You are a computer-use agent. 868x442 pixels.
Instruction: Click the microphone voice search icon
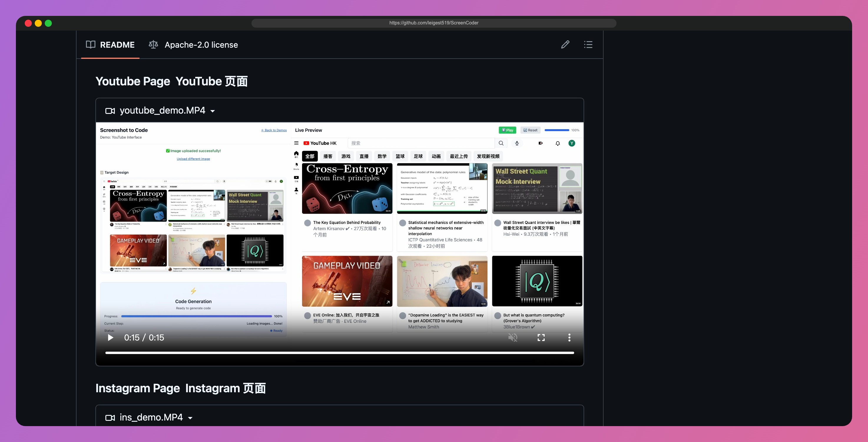point(517,143)
